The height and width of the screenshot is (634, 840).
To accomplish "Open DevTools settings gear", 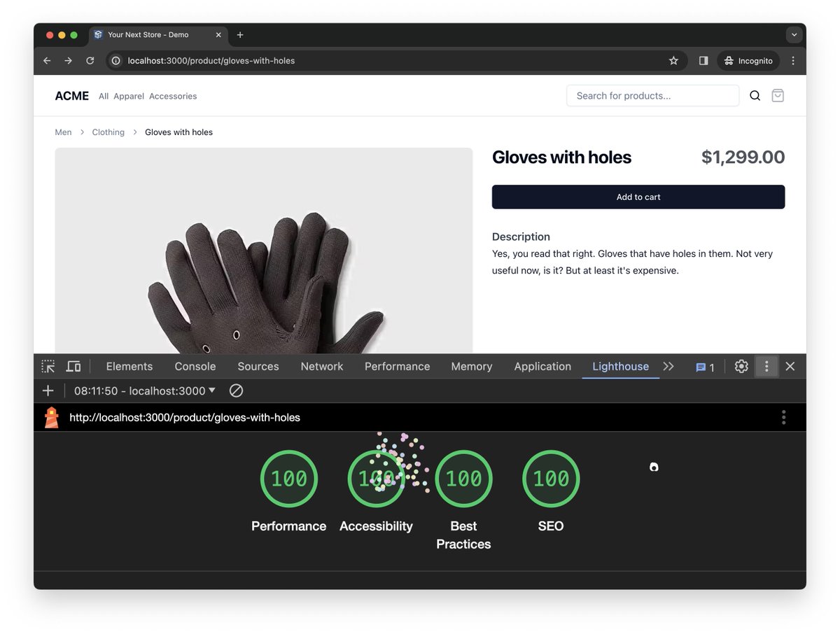I will 741,366.
